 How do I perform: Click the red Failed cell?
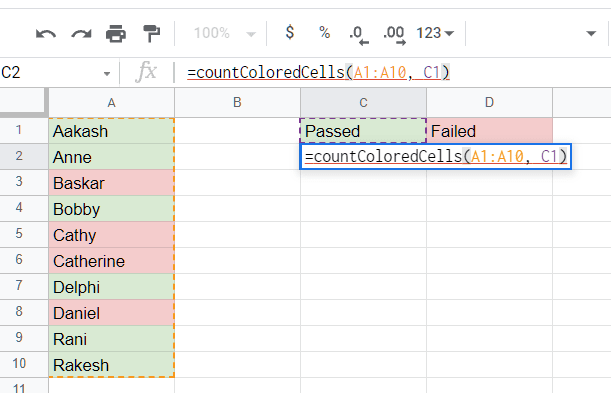click(489, 131)
